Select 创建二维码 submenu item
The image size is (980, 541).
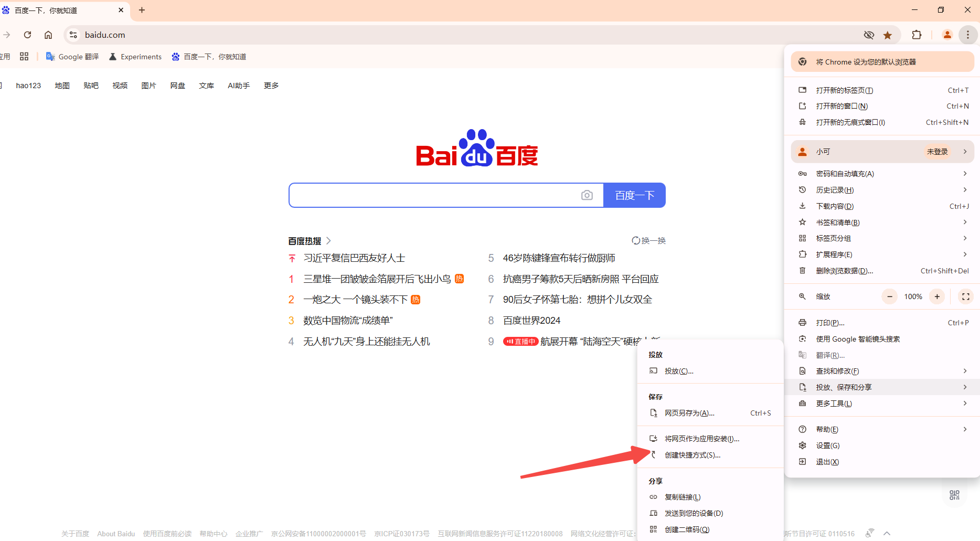pos(710,529)
